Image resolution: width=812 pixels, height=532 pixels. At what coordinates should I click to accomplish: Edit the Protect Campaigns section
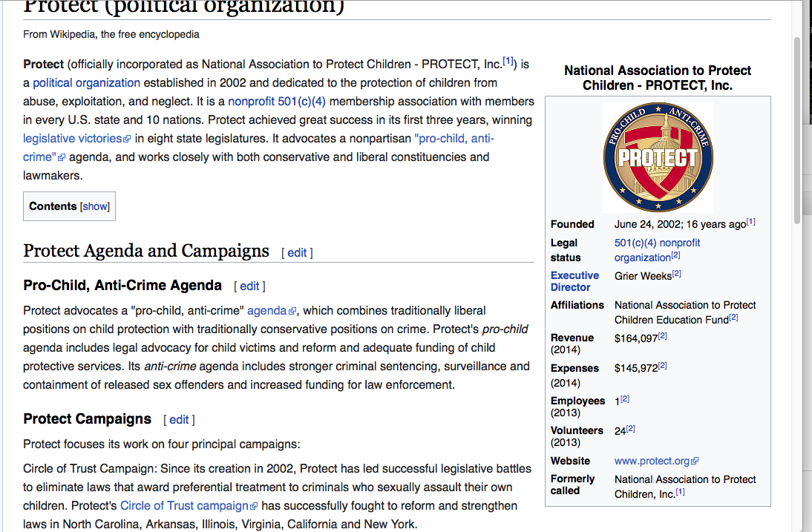point(179,420)
